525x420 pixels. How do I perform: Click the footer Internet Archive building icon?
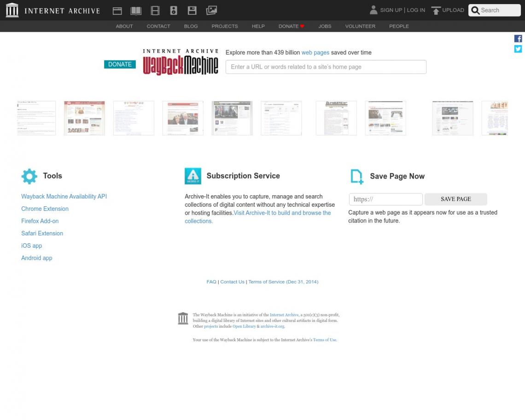pos(183,318)
